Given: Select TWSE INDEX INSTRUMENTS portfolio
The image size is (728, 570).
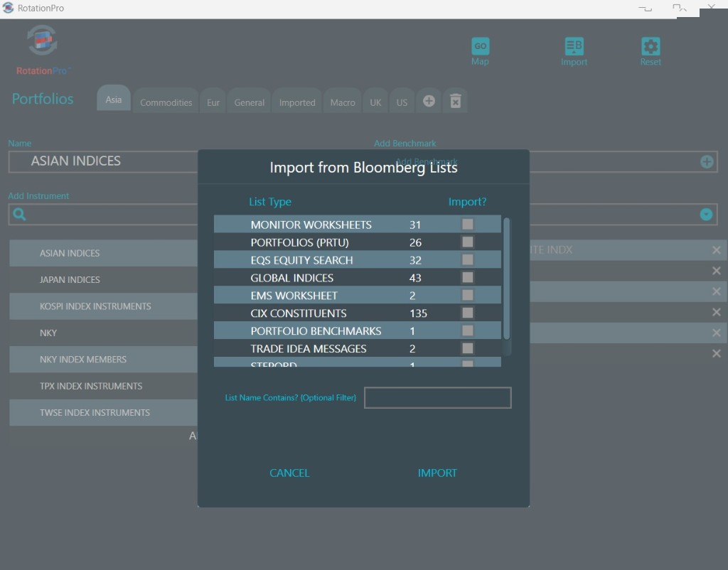Looking at the screenshot, I should [103, 413].
